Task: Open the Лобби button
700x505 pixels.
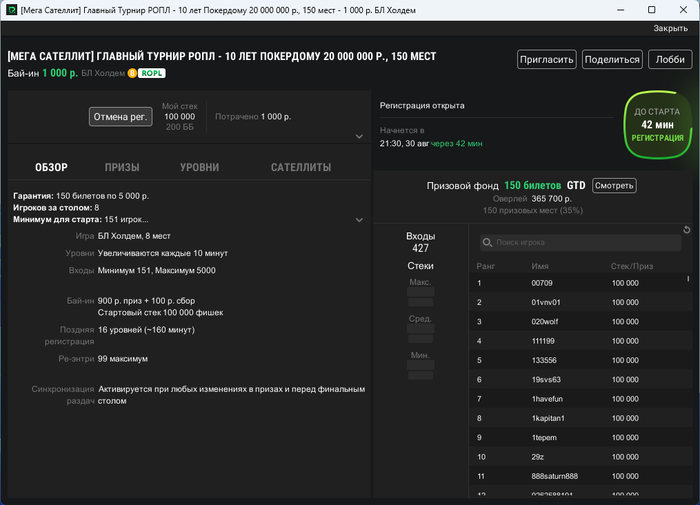Action: click(670, 59)
